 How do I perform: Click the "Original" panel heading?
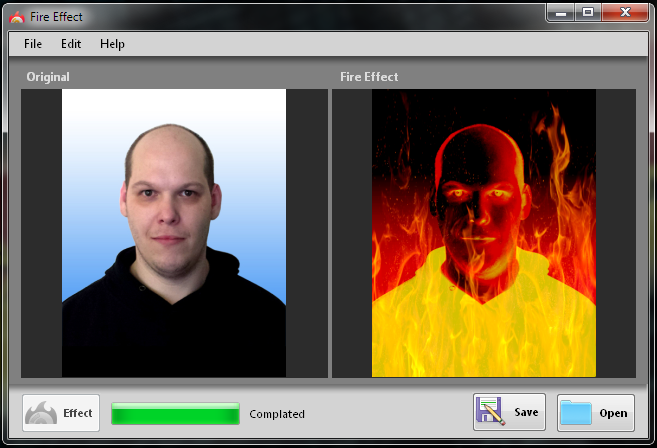pyautogui.click(x=48, y=77)
